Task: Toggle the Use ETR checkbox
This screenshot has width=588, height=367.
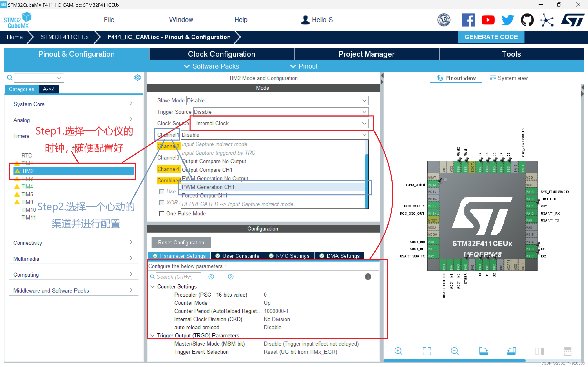Action: (x=162, y=192)
